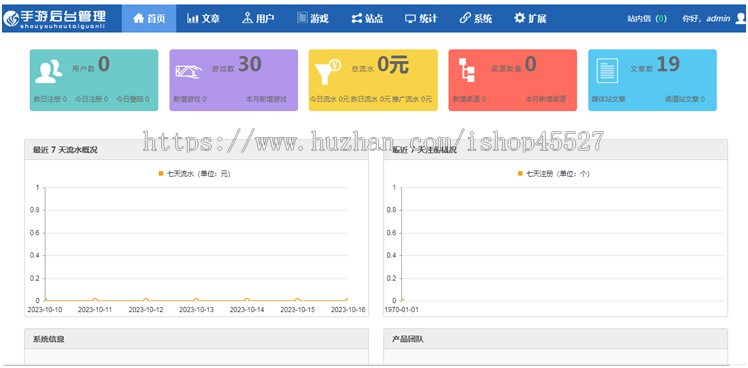This screenshot has width=748, height=368.
Task: Click the admin username
Action: 718,19
